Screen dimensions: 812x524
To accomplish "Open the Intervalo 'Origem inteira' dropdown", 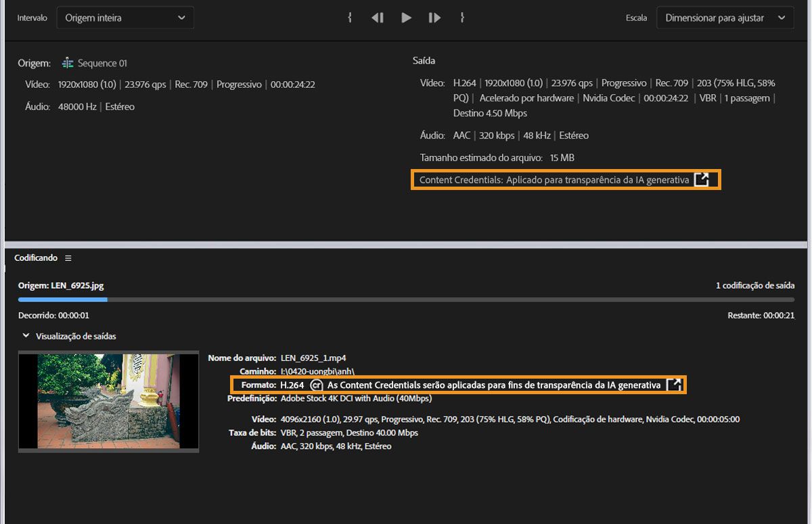I will (125, 18).
